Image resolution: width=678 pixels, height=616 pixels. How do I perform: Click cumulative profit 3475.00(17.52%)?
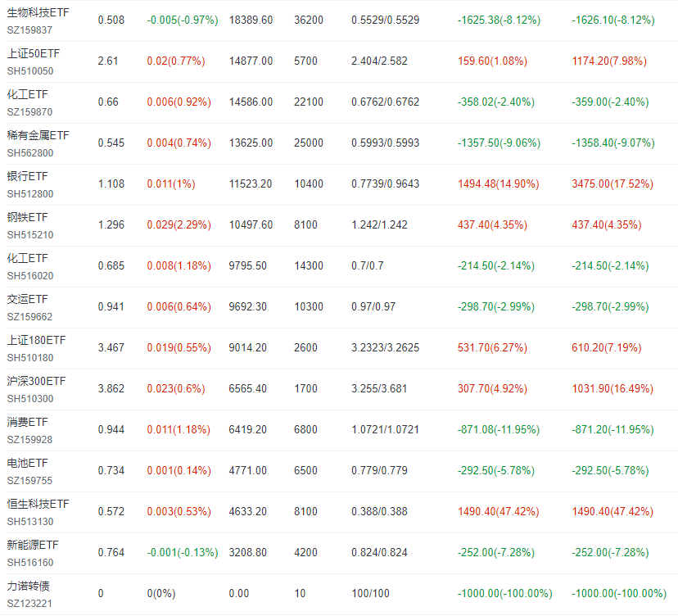pos(612,183)
